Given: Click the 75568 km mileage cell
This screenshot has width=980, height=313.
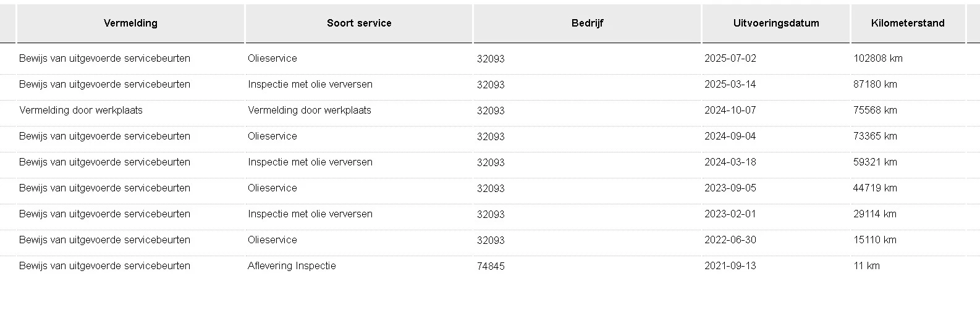Looking at the screenshot, I should coord(875,111).
